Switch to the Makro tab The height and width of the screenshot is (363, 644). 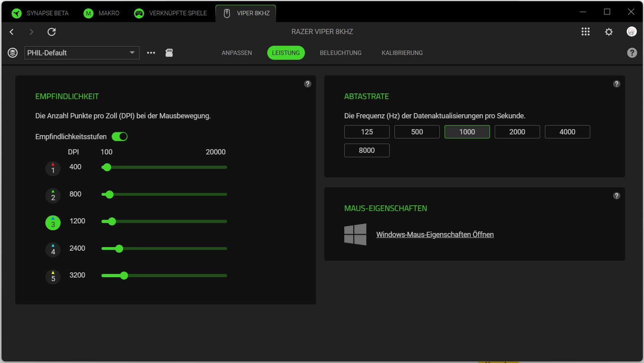(x=102, y=13)
